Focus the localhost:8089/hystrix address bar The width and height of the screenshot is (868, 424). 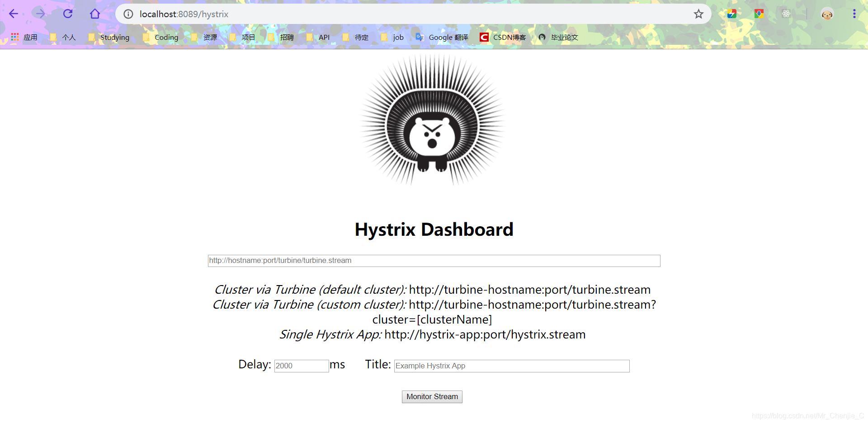(413, 14)
